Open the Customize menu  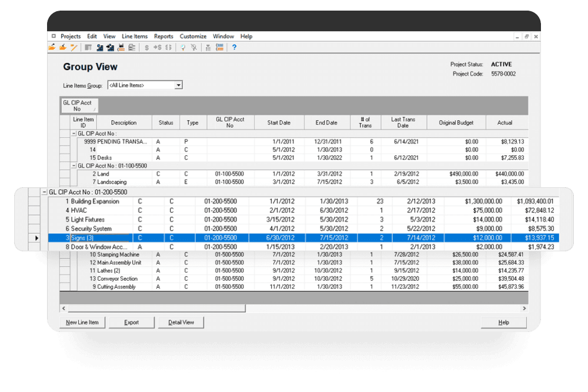pyautogui.click(x=193, y=36)
